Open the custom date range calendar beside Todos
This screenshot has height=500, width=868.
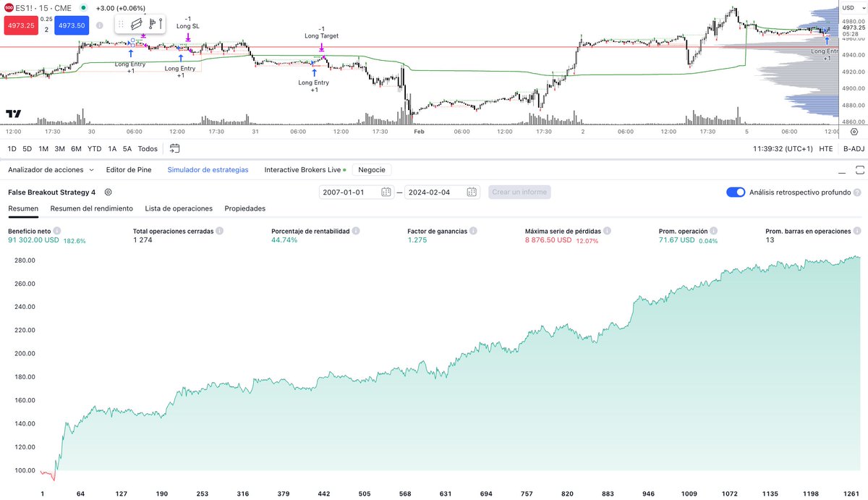click(x=174, y=148)
